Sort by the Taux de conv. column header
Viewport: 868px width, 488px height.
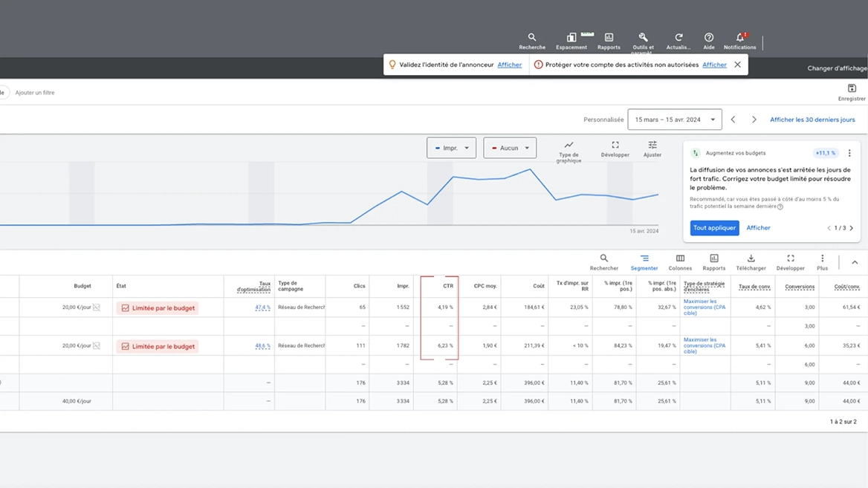click(754, 287)
